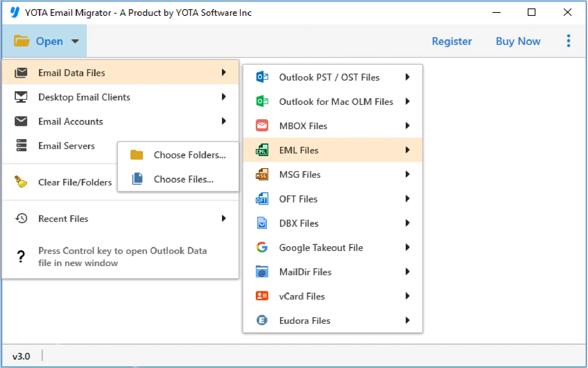Viewport: 588px width, 368px height.
Task: Expand the DBX Files submenu arrow
Action: pyautogui.click(x=407, y=223)
